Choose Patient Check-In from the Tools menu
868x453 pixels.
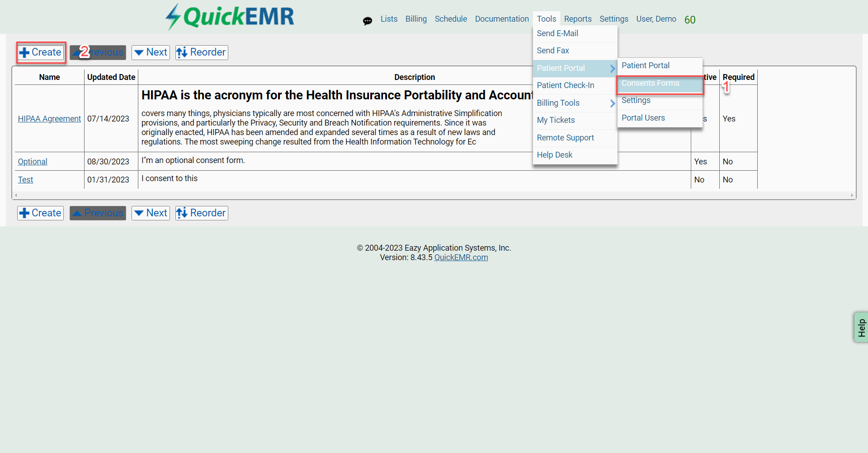[575, 86]
